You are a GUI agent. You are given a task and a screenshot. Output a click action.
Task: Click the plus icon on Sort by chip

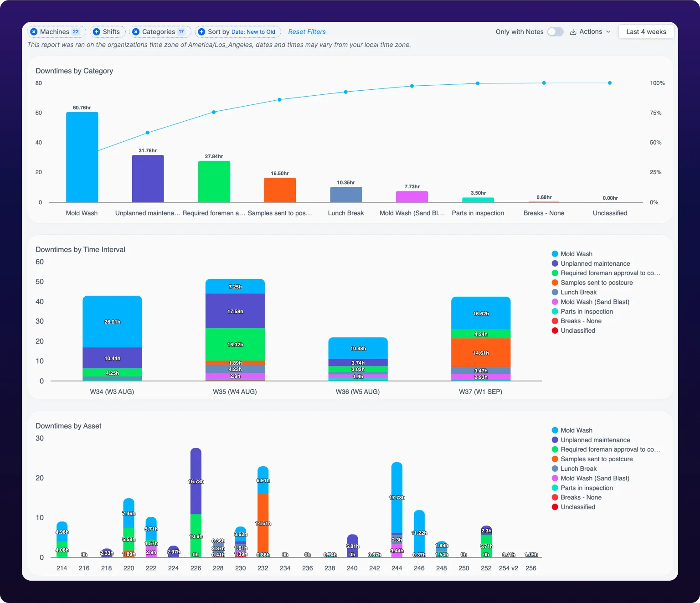[201, 32]
